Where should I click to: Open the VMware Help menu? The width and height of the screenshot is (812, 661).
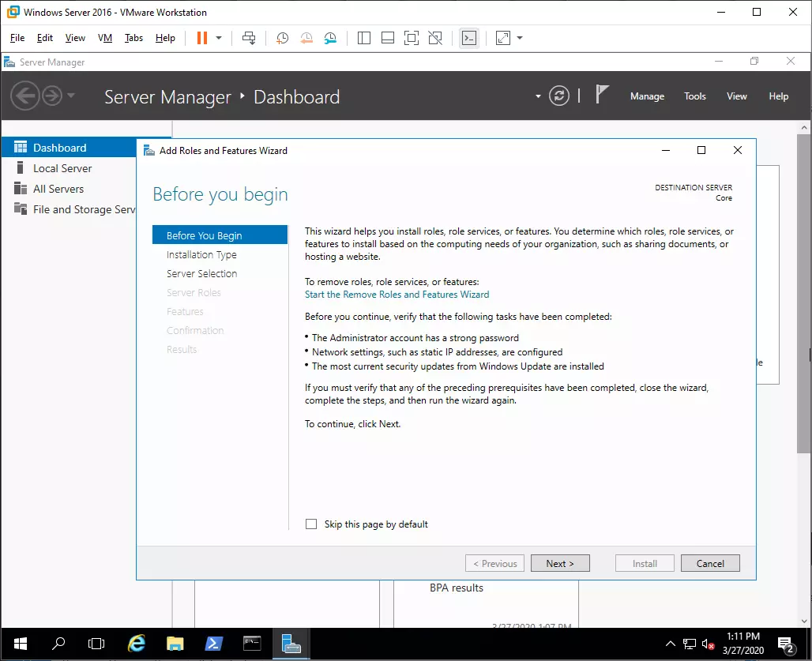[x=165, y=38]
